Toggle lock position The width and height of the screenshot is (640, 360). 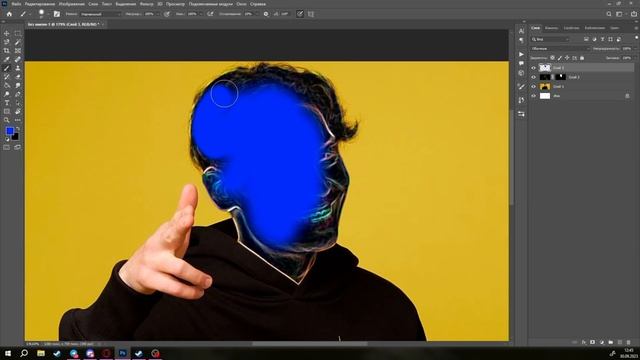click(x=567, y=58)
